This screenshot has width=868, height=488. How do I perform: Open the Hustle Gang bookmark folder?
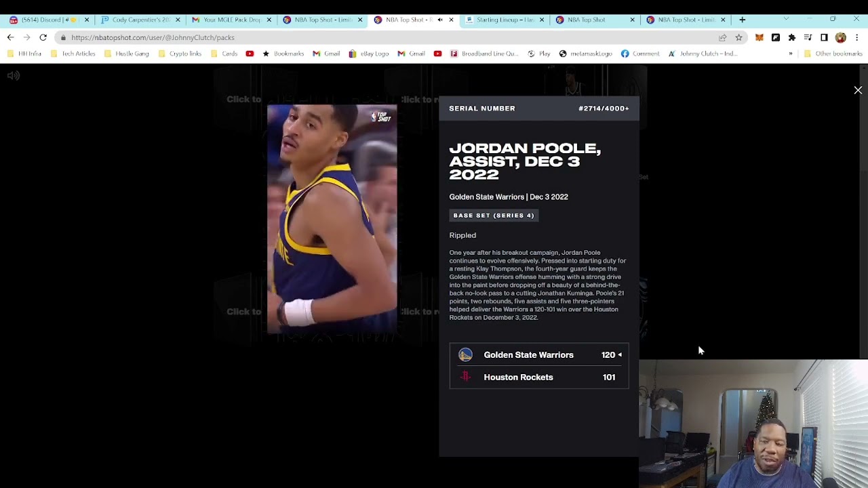pos(127,54)
